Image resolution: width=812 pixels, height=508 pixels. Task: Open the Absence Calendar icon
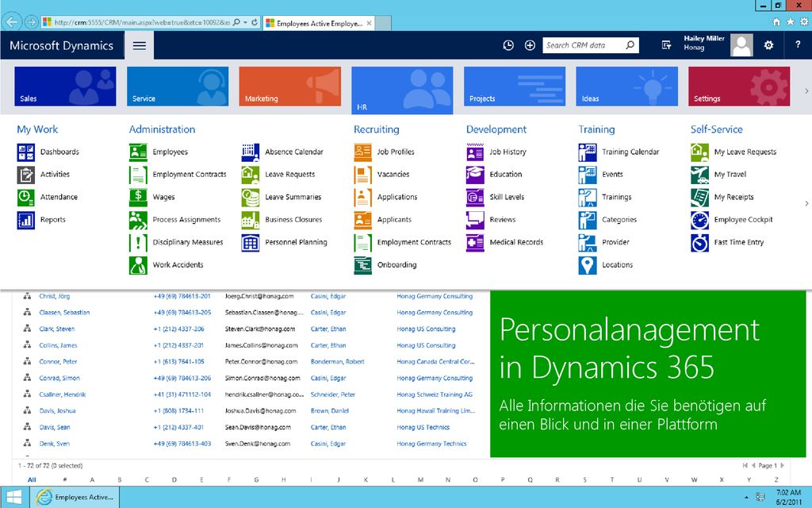coord(251,152)
